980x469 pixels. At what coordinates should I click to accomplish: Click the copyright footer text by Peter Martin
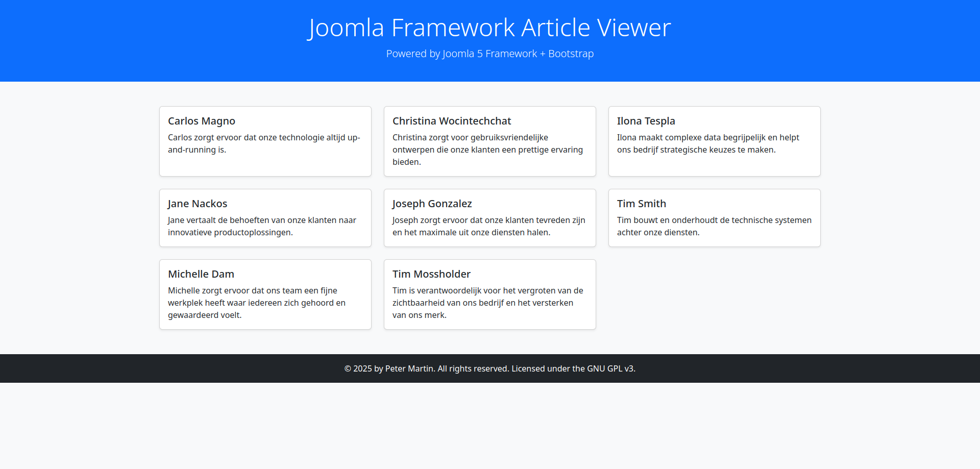(x=489, y=368)
